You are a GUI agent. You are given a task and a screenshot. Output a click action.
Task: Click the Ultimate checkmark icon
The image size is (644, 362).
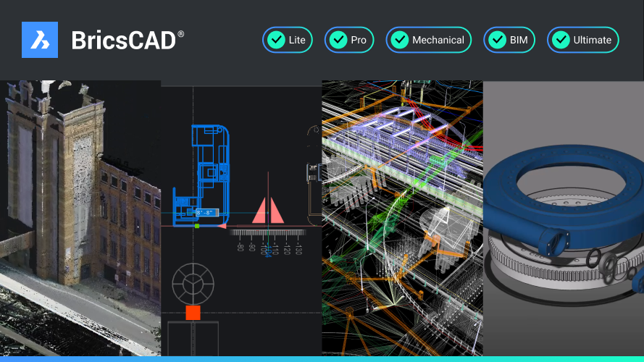point(559,40)
